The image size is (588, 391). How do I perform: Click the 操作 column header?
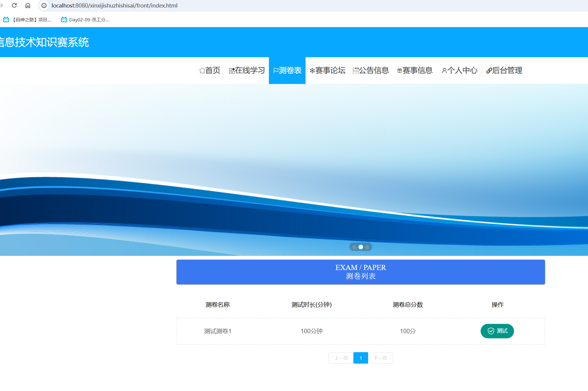click(497, 305)
